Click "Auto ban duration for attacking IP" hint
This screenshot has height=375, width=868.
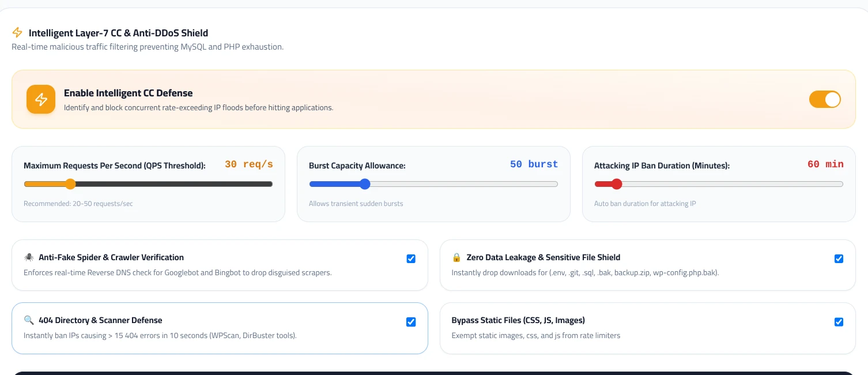click(x=645, y=204)
